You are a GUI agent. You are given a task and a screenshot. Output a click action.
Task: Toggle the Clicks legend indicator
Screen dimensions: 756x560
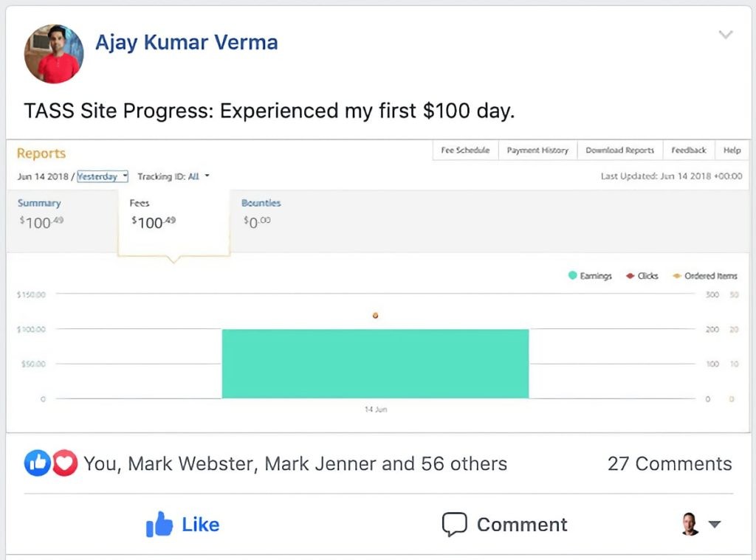[630, 276]
